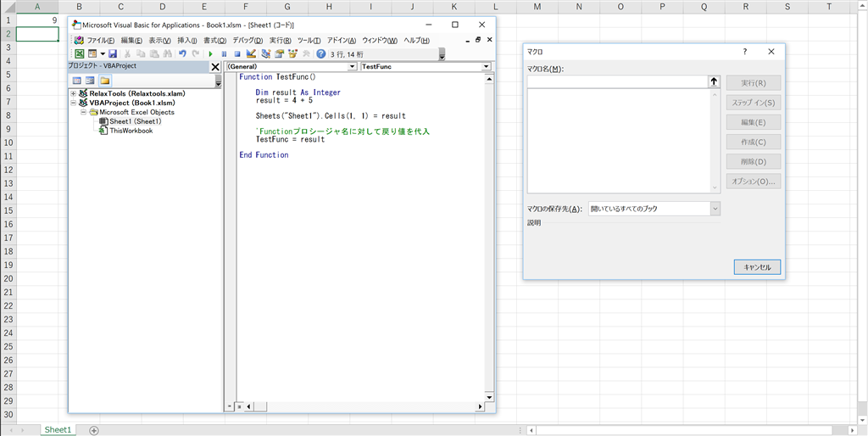Collapse the Microsoft Excel Objects folder
This screenshot has height=436, width=868.
coord(83,112)
